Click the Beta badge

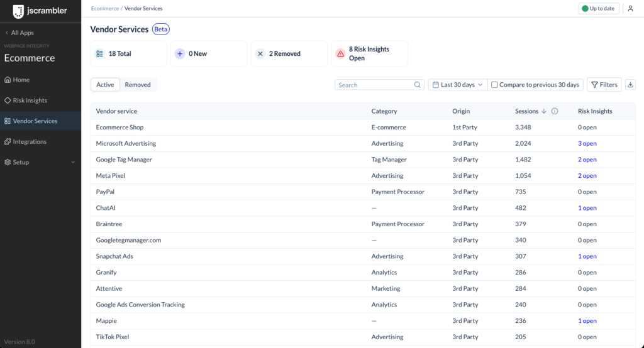click(160, 29)
